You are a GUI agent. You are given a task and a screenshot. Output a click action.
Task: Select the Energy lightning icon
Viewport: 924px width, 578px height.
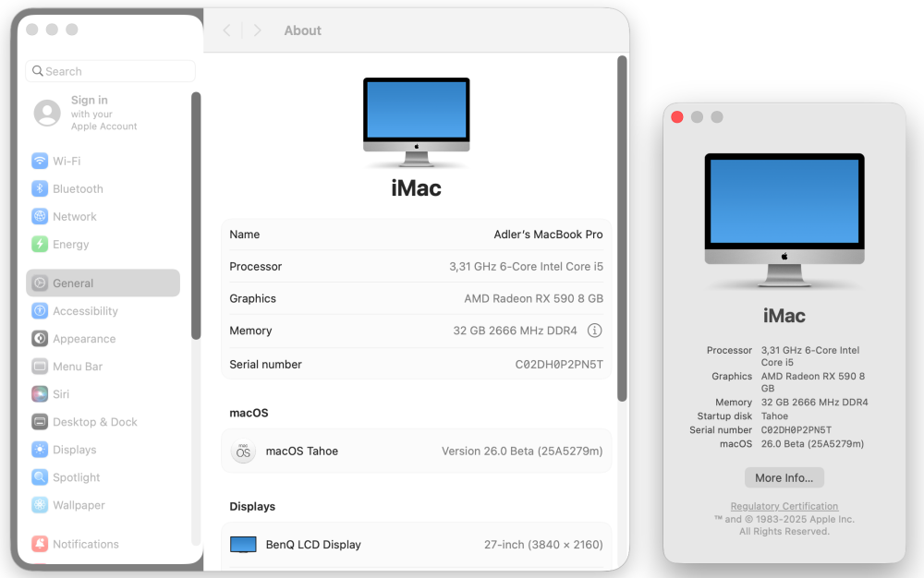click(40, 244)
